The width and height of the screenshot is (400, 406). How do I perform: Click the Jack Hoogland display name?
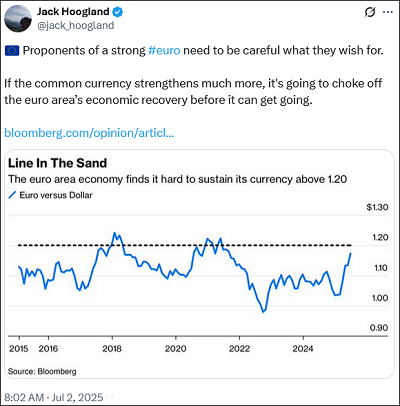(73, 12)
